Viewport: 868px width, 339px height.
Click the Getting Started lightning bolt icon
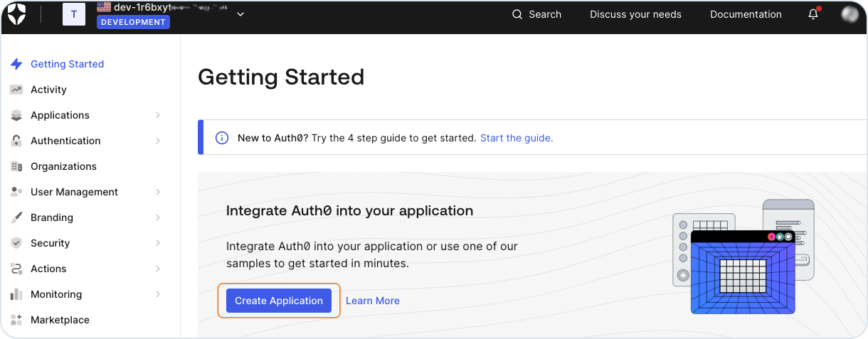pyautogui.click(x=16, y=64)
